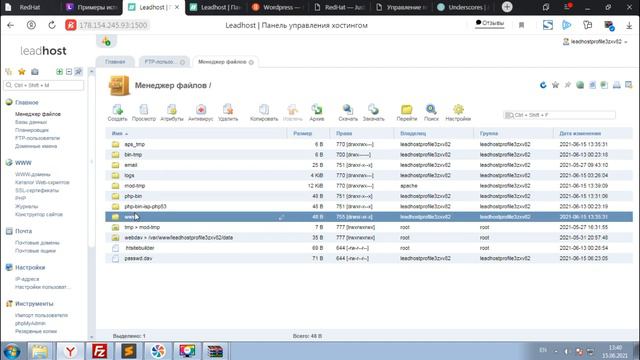Open phpMyAdmin in sidebar
This screenshot has height=360, width=640.
pyautogui.click(x=30, y=323)
